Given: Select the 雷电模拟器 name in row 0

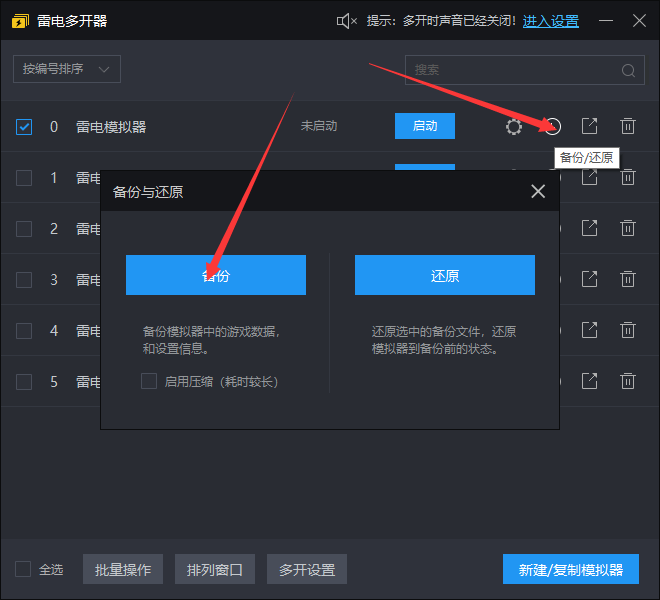Looking at the screenshot, I should (111, 127).
